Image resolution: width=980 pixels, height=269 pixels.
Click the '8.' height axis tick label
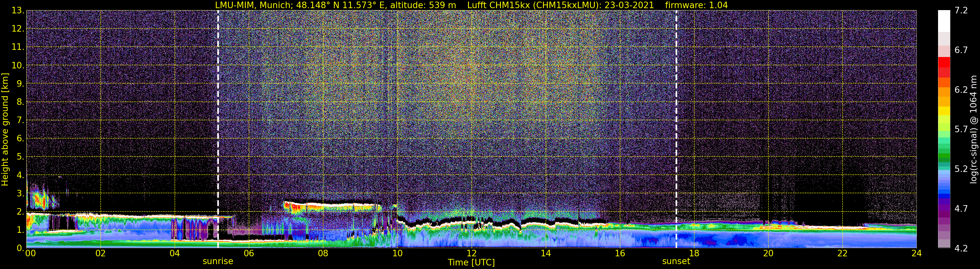click(x=20, y=102)
